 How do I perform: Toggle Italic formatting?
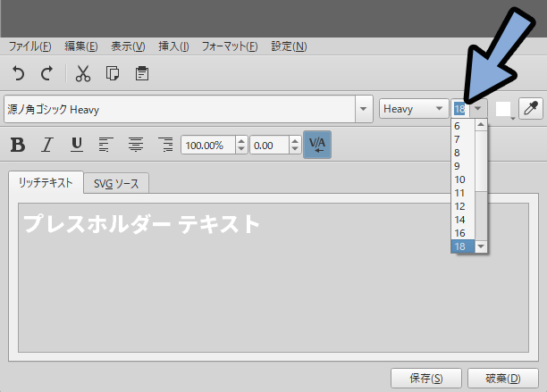47,145
